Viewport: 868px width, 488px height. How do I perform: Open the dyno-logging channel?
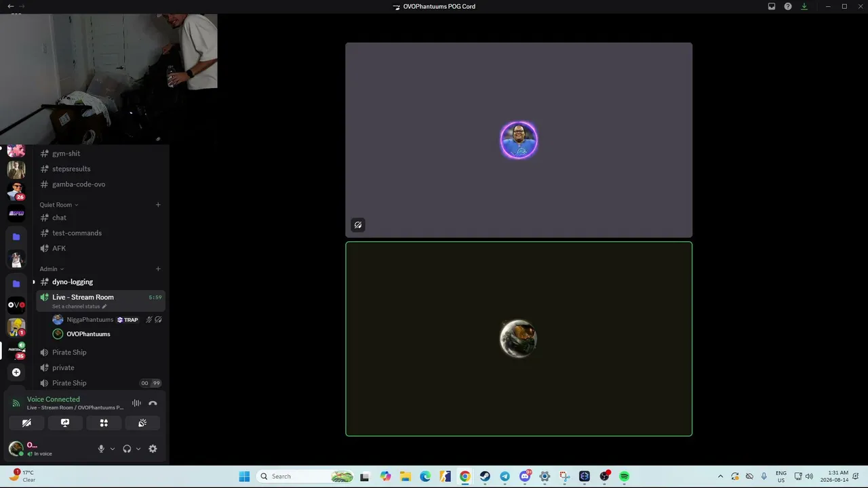point(100,282)
